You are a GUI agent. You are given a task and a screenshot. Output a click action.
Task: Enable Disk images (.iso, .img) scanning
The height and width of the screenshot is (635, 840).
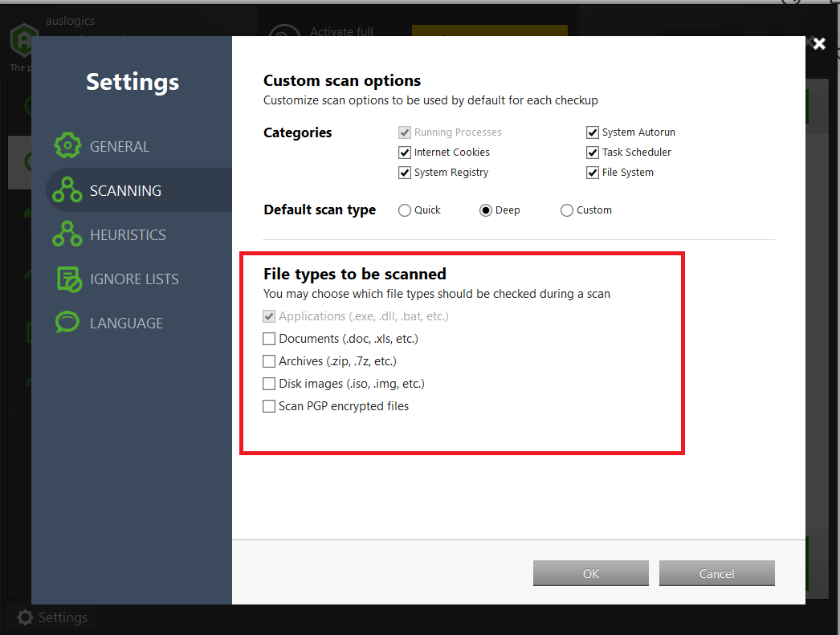point(269,383)
